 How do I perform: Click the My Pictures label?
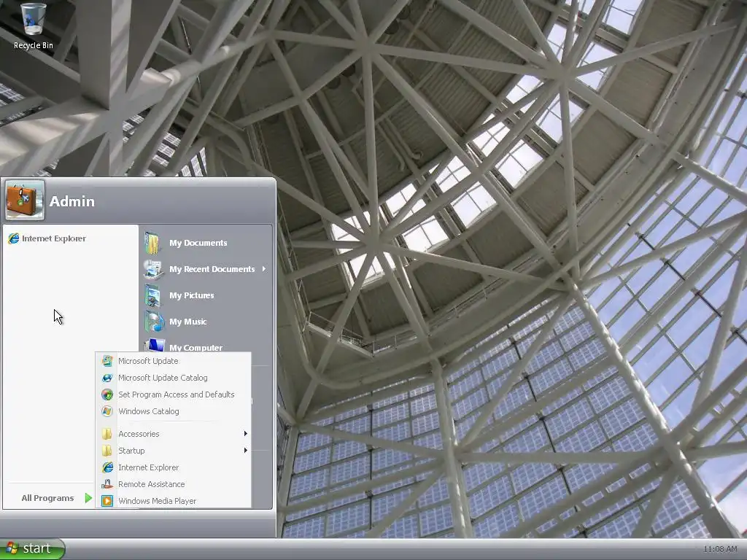click(x=192, y=295)
